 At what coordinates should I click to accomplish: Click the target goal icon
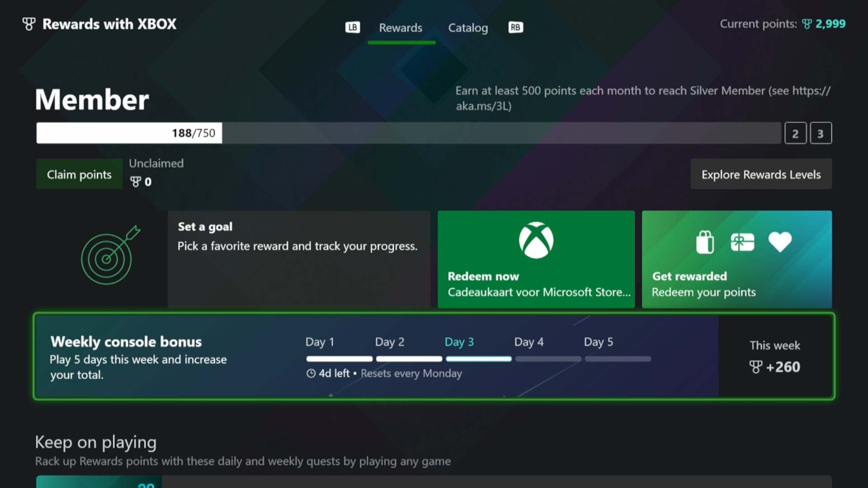[110, 255]
